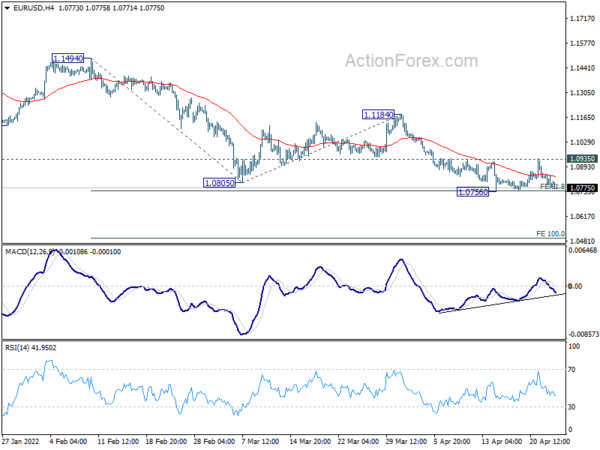This screenshot has height=450, width=600.
Task: Select the 28 Feb 04:00 time label
Action: click(214, 441)
